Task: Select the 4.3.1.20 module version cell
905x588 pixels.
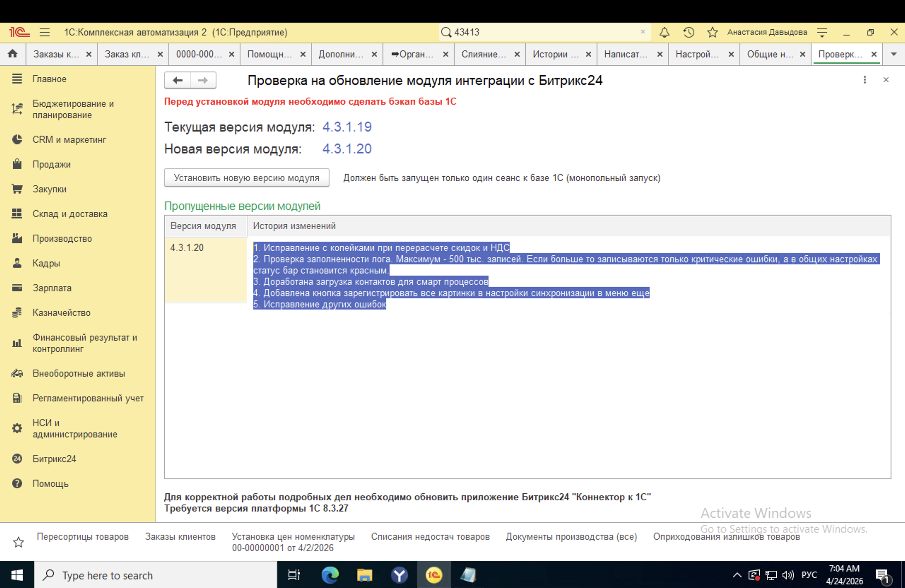Action: [x=206, y=270]
